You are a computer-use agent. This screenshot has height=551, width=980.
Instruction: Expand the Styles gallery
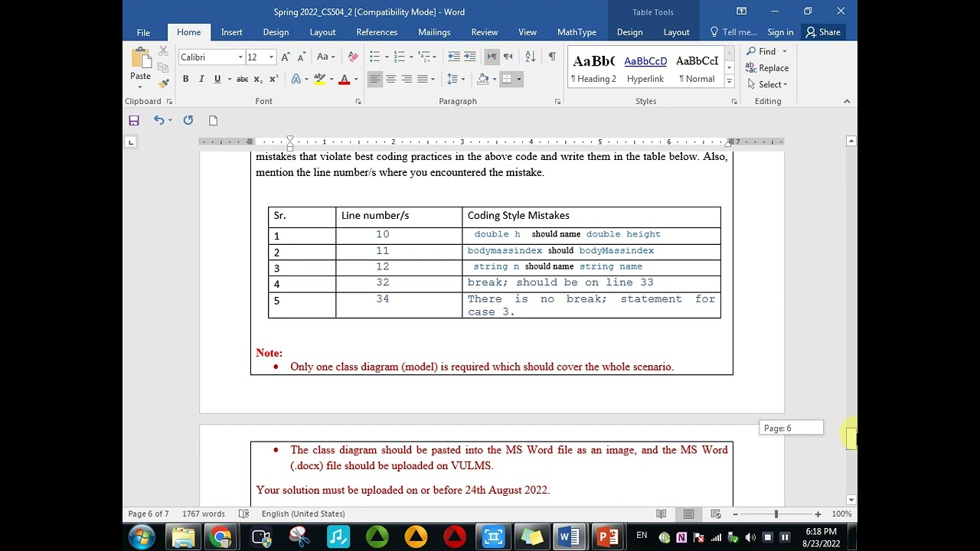(729, 82)
